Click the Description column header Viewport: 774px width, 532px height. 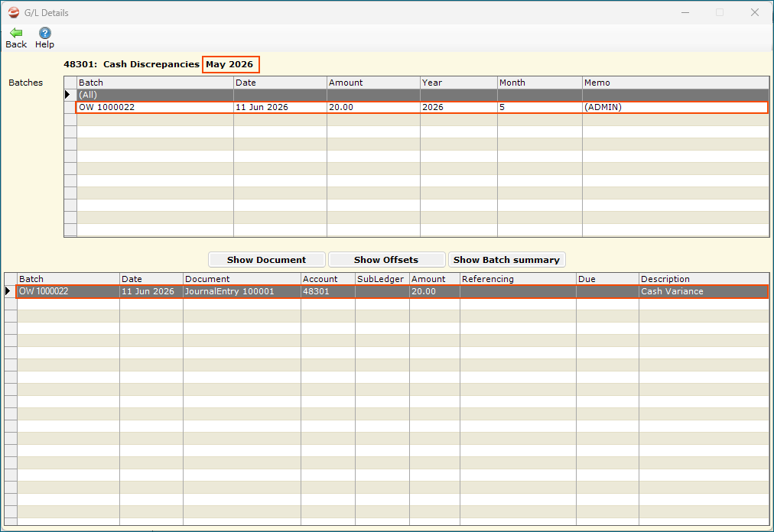coord(704,279)
